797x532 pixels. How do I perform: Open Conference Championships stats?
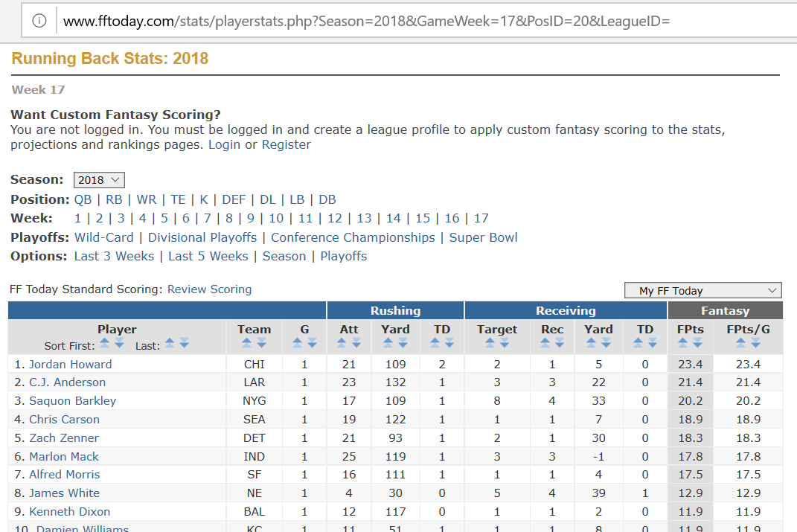[x=353, y=237]
